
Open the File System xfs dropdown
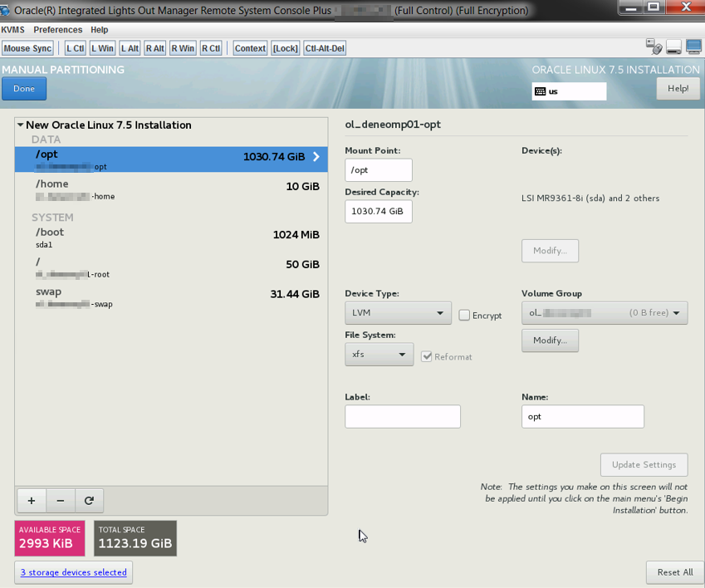tap(379, 355)
